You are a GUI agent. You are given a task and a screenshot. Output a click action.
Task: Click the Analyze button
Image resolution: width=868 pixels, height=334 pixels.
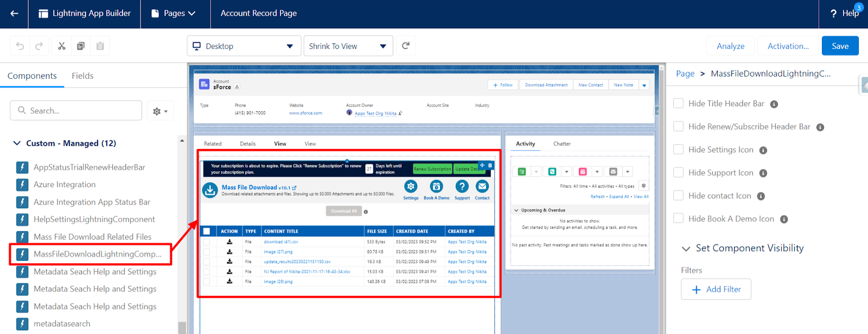(x=731, y=46)
